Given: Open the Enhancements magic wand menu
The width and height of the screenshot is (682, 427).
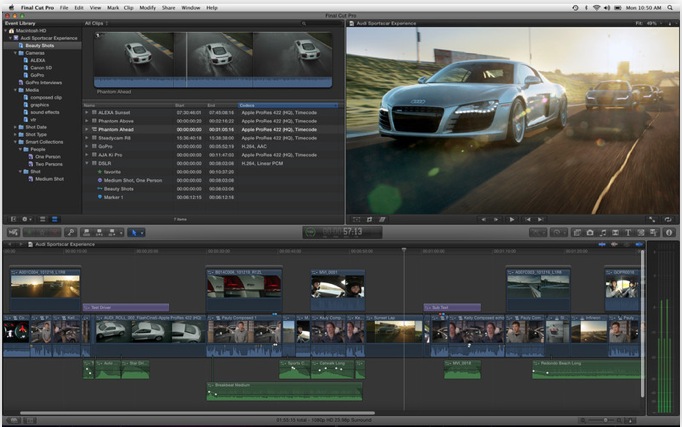Looking at the screenshot, I should tap(538, 233).
